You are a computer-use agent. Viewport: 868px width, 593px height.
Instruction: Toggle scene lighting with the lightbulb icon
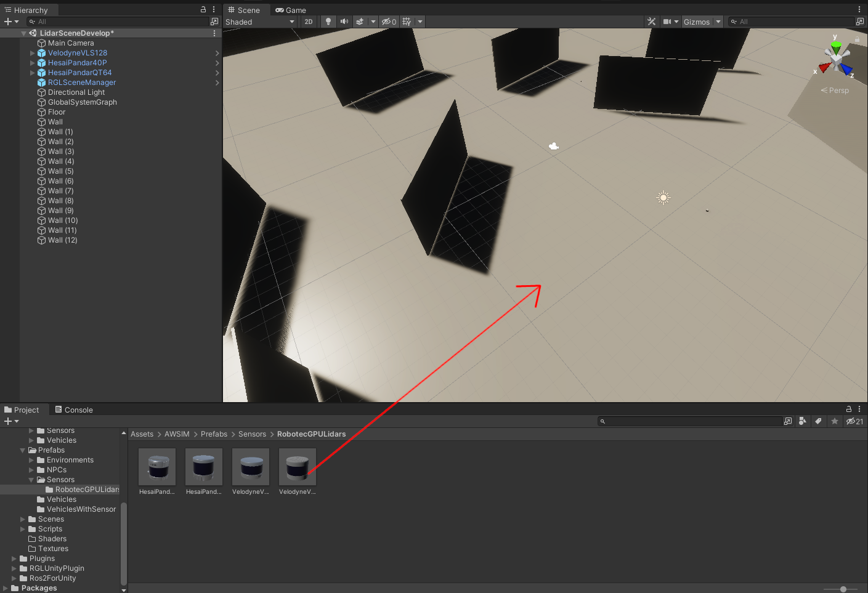[328, 22]
